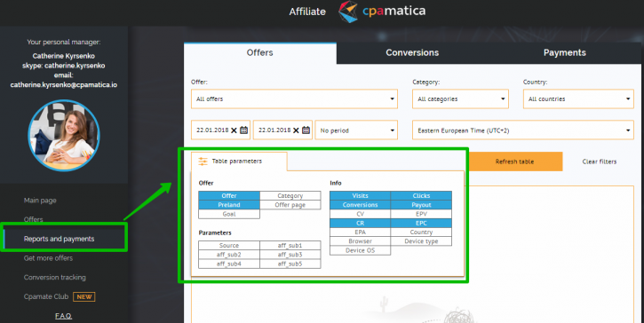
Task: Clear the start date with X icon
Action: click(234, 130)
